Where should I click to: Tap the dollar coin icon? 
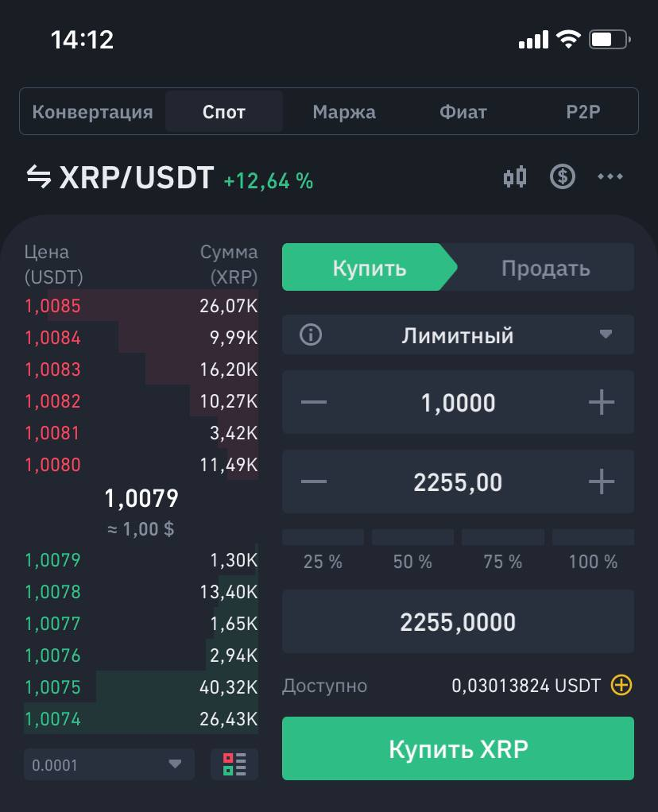click(562, 176)
